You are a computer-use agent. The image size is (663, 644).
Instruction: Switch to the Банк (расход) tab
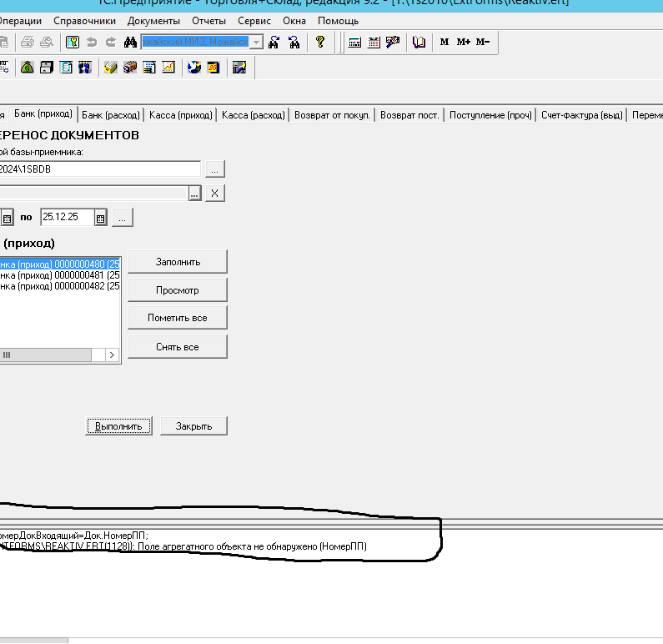coord(111,115)
